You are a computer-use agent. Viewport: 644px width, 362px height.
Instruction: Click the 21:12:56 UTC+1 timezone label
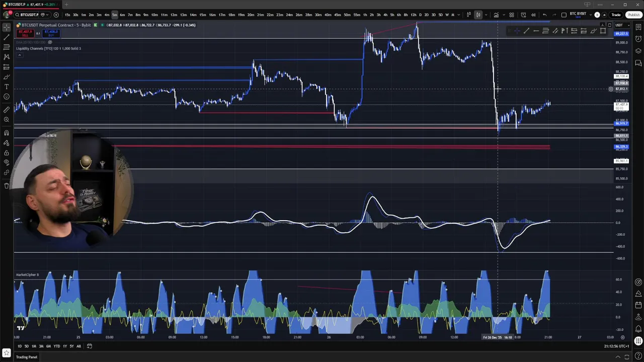click(617, 346)
